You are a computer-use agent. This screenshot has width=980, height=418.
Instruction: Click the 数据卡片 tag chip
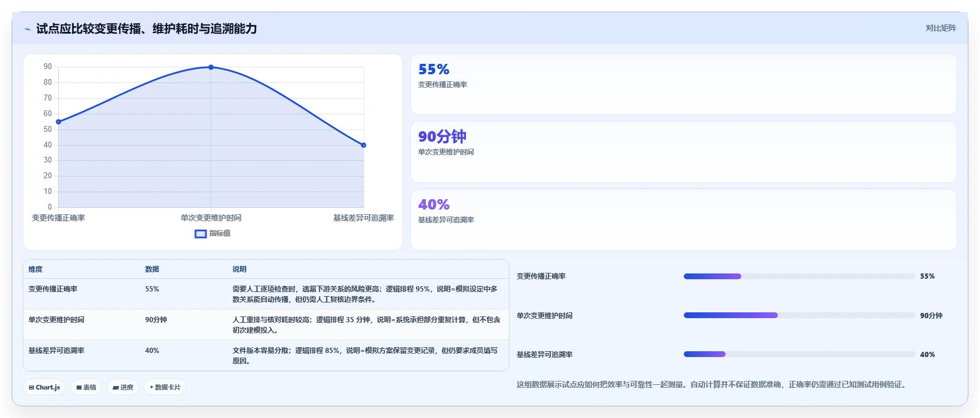pyautogui.click(x=165, y=387)
